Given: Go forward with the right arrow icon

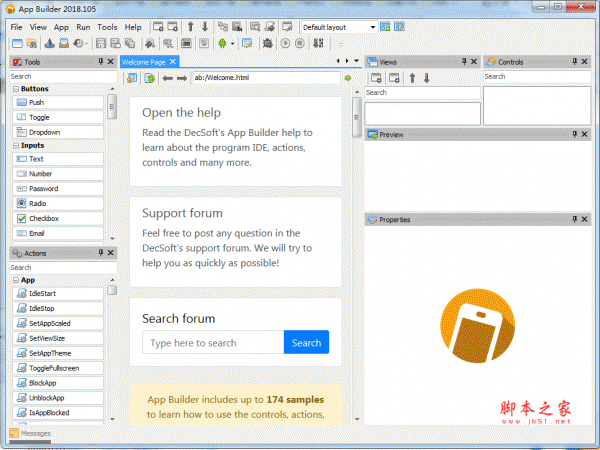Looking at the screenshot, I should 182,78.
